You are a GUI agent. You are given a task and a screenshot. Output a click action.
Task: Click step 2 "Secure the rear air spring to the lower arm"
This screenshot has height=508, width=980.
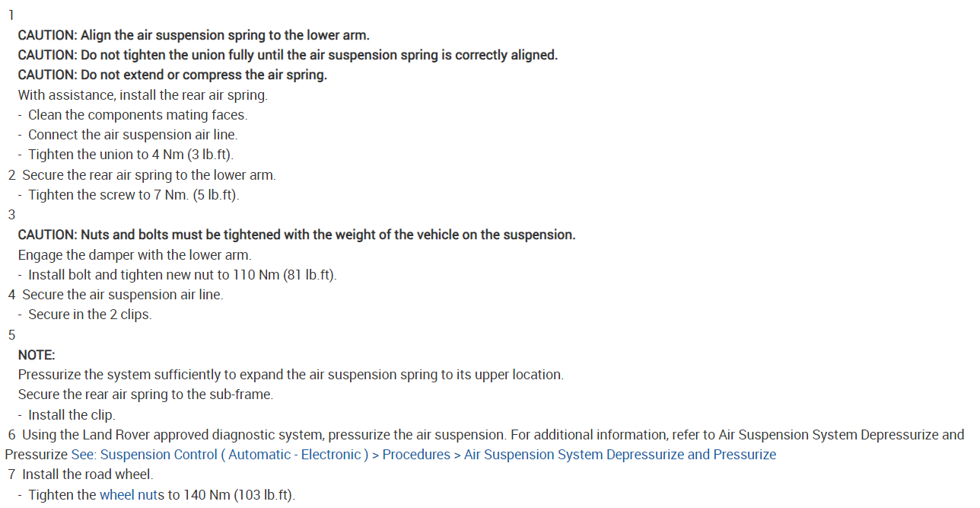(148, 174)
